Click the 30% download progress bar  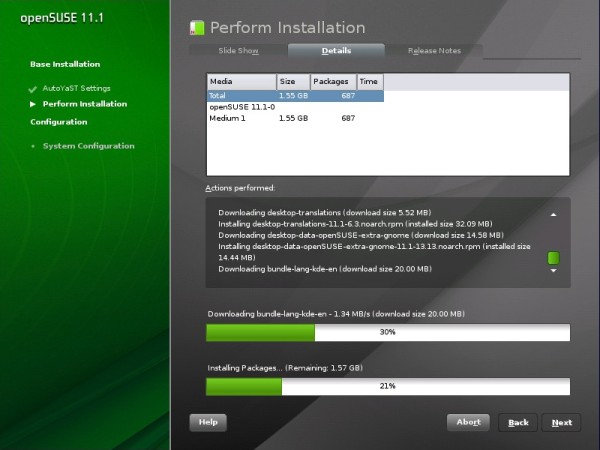[x=388, y=332]
